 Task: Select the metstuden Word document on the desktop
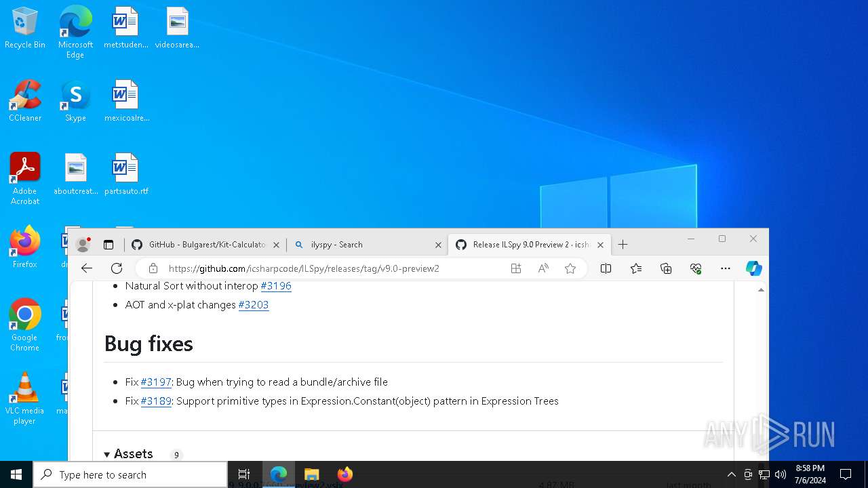125,28
